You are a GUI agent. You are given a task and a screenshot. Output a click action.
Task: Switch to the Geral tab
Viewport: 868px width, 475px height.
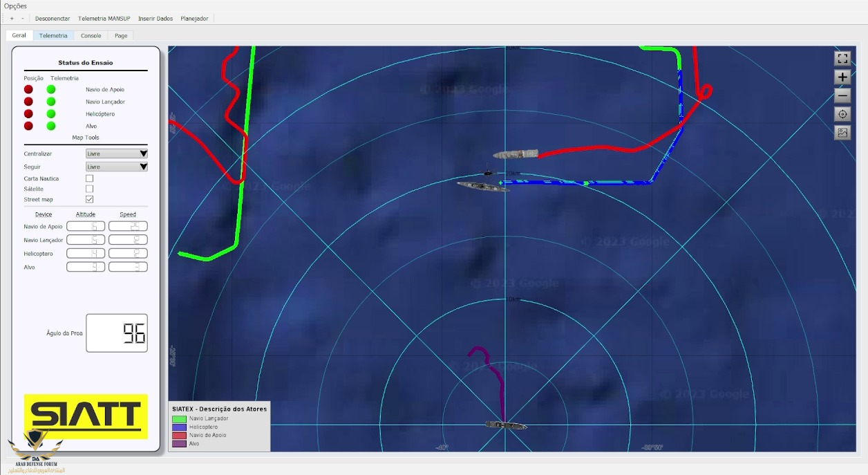click(x=19, y=35)
